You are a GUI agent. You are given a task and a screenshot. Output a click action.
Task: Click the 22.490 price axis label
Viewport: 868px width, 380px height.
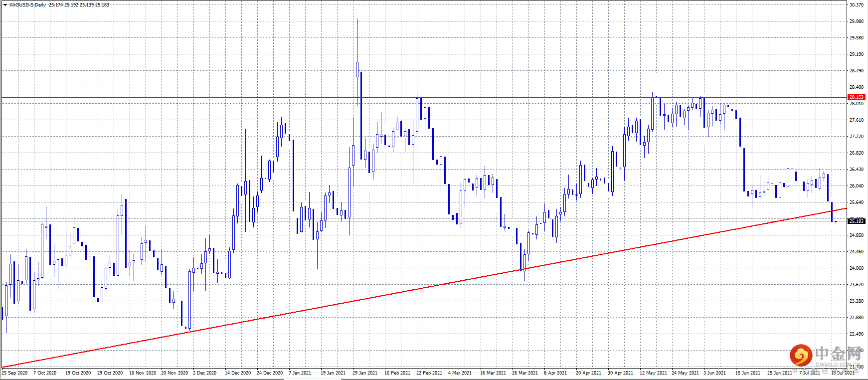857,334
